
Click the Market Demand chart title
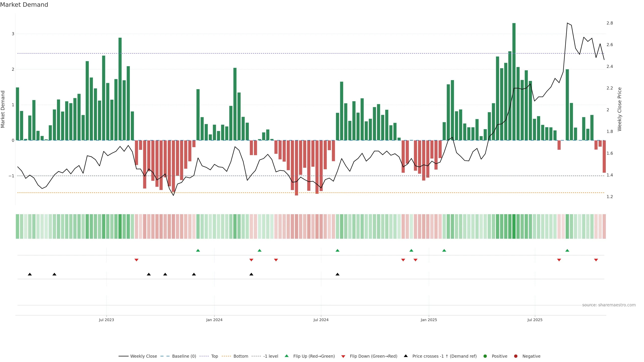click(x=24, y=5)
